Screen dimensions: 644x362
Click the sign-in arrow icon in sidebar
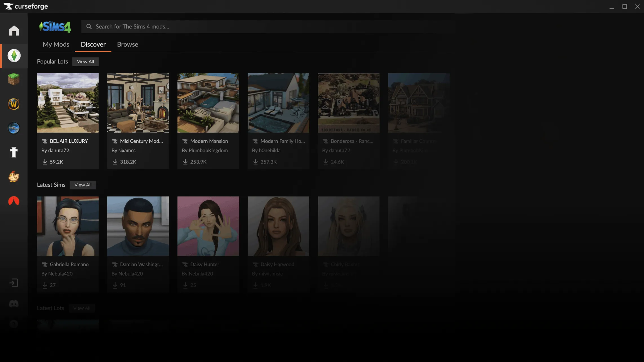(14, 283)
